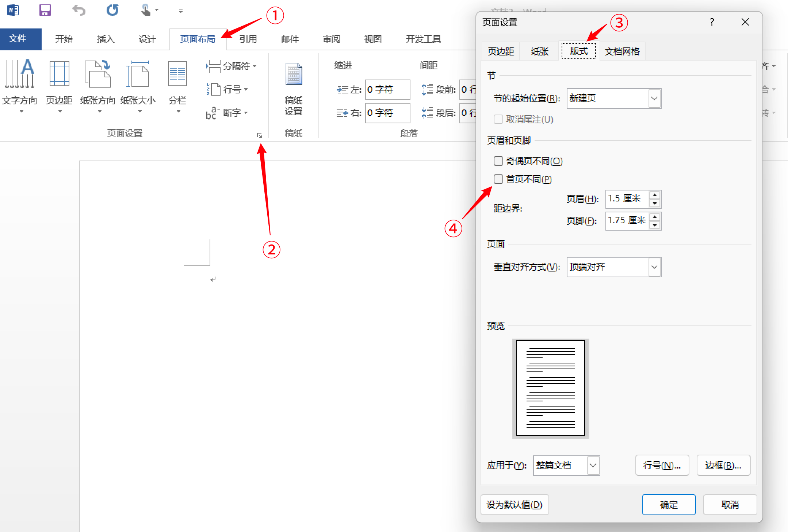The image size is (788, 532).
Task: Open the 审阅 ribbon tab
Action: (x=331, y=39)
